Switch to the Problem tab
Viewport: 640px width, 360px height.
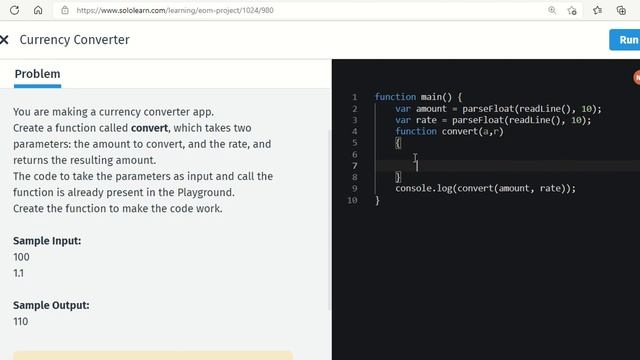pos(38,74)
